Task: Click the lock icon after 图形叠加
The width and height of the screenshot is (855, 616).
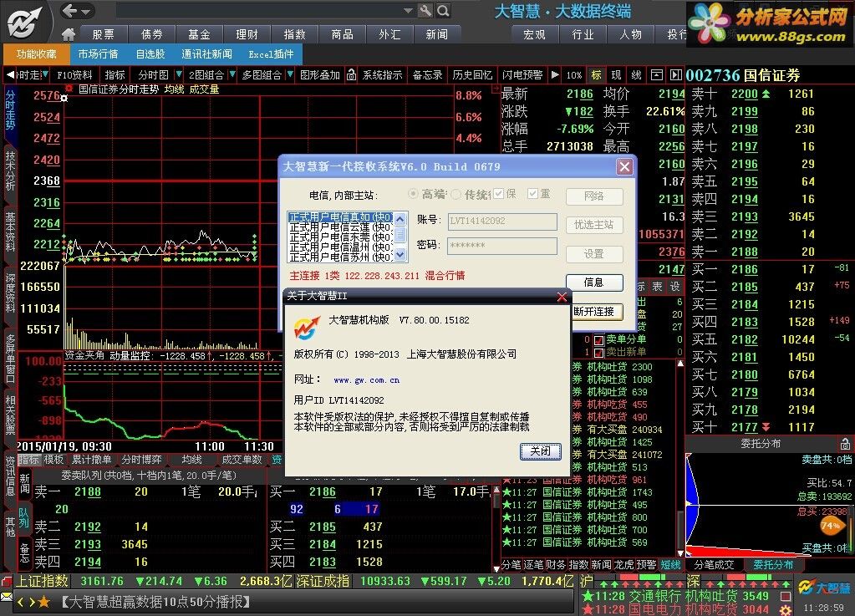Action: tap(351, 74)
